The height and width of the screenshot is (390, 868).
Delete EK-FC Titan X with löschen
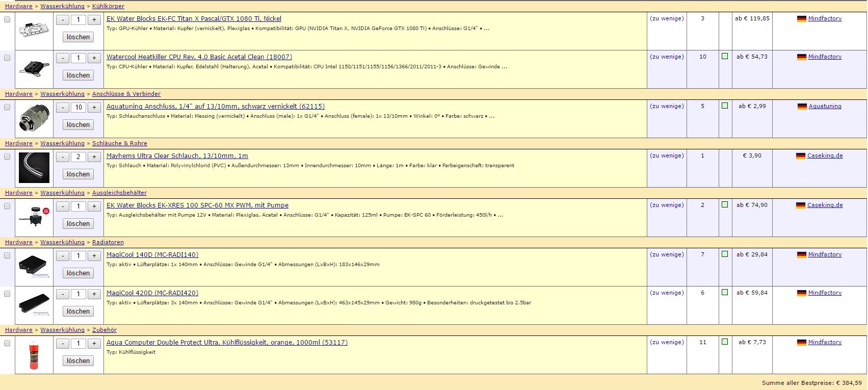pos(78,37)
